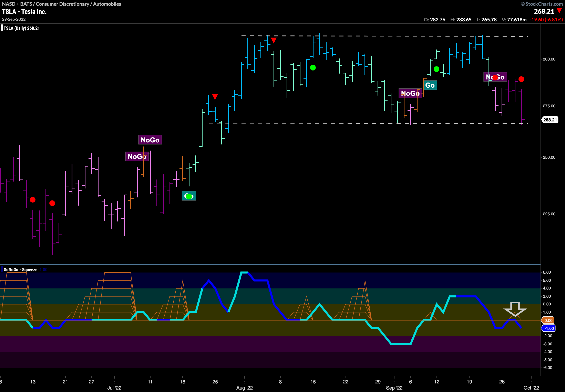Select the NoGo label near September 26
Viewport: 565px width, 392px height.
coord(495,77)
